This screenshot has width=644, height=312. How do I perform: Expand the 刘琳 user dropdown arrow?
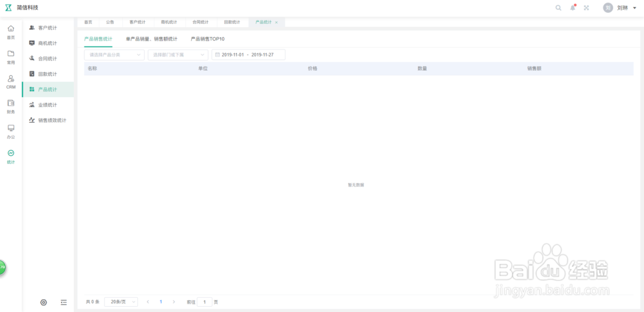coord(634,8)
